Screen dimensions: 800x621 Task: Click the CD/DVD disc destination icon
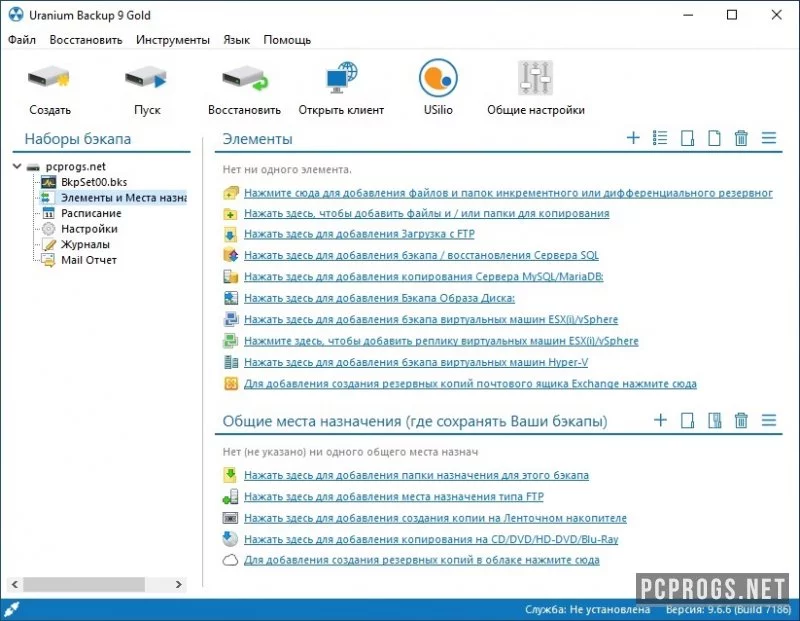[x=231, y=539]
